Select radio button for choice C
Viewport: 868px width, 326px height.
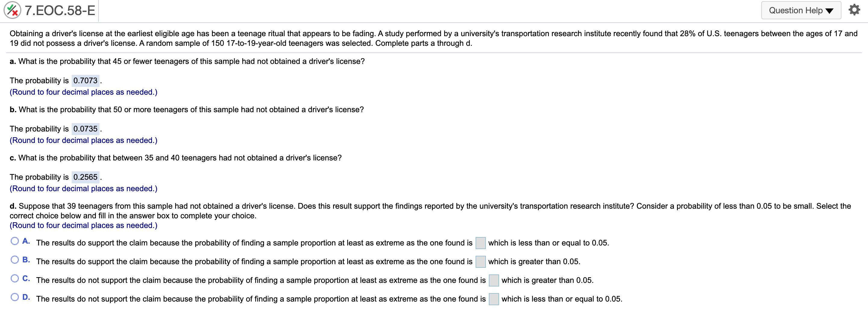click(x=15, y=278)
